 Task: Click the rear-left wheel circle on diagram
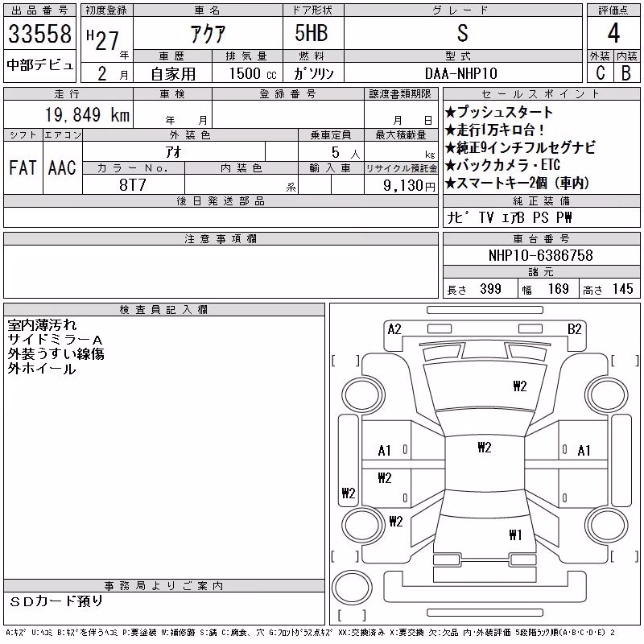363,525
